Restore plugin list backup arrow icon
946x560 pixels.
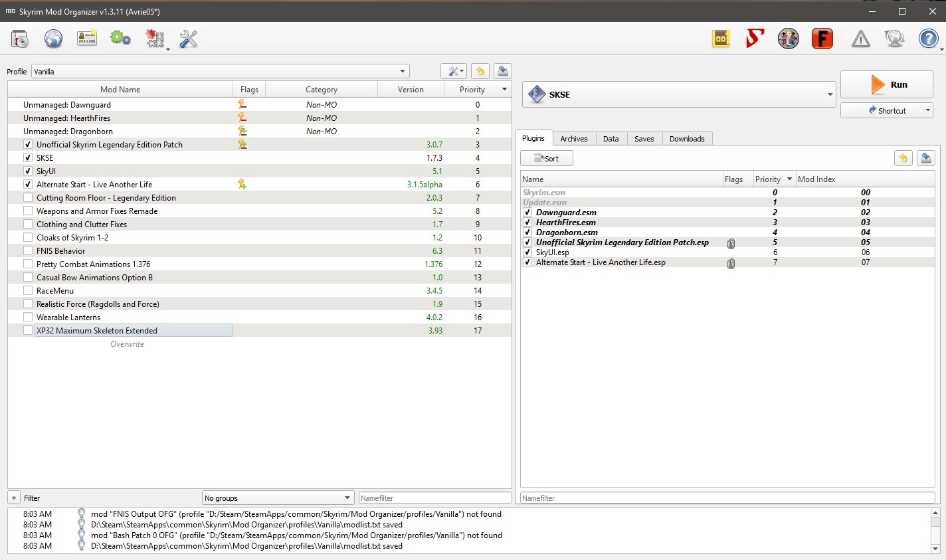[903, 158]
